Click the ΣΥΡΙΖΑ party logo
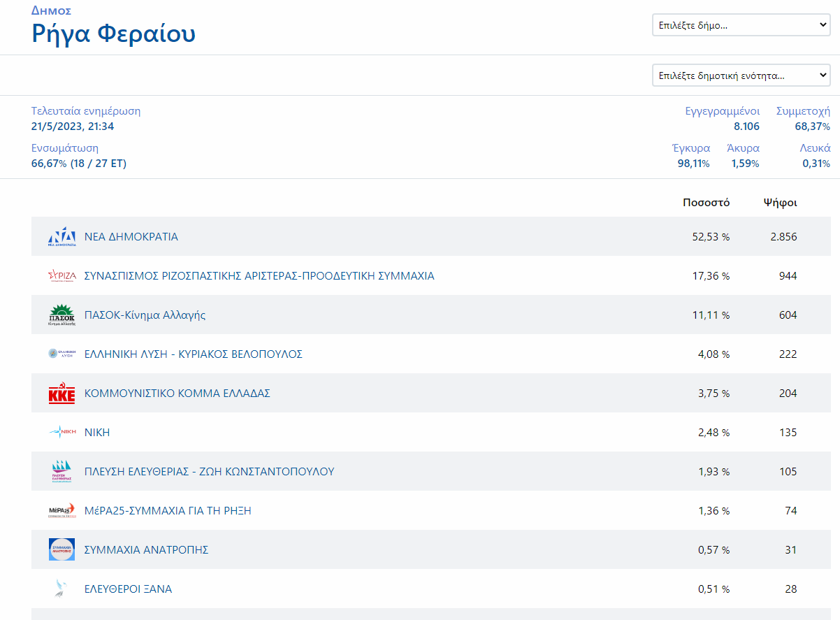 pyautogui.click(x=61, y=276)
